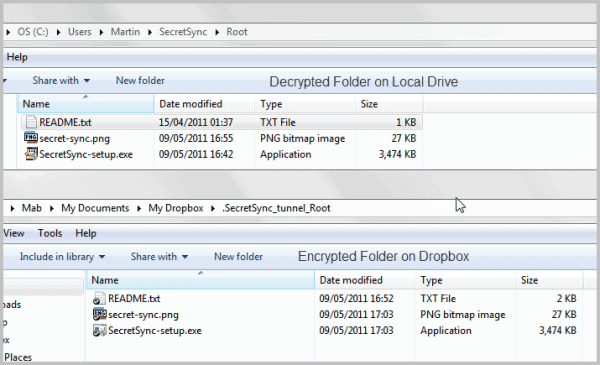Go to OS (C:) in the breadcrumb

coord(33,32)
